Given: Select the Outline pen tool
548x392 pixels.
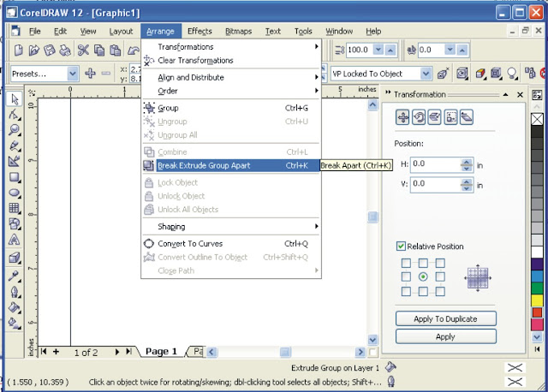Looking at the screenshot, I should pyautogui.click(x=15, y=291).
